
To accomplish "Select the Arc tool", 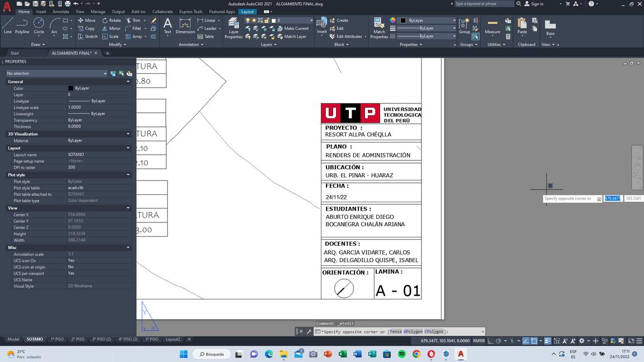I will pos(54,26).
